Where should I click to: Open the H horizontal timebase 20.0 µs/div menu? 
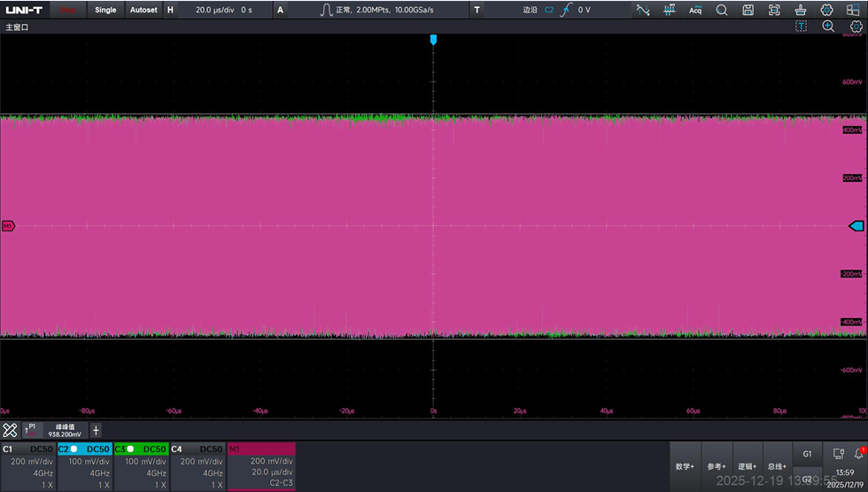pyautogui.click(x=218, y=10)
